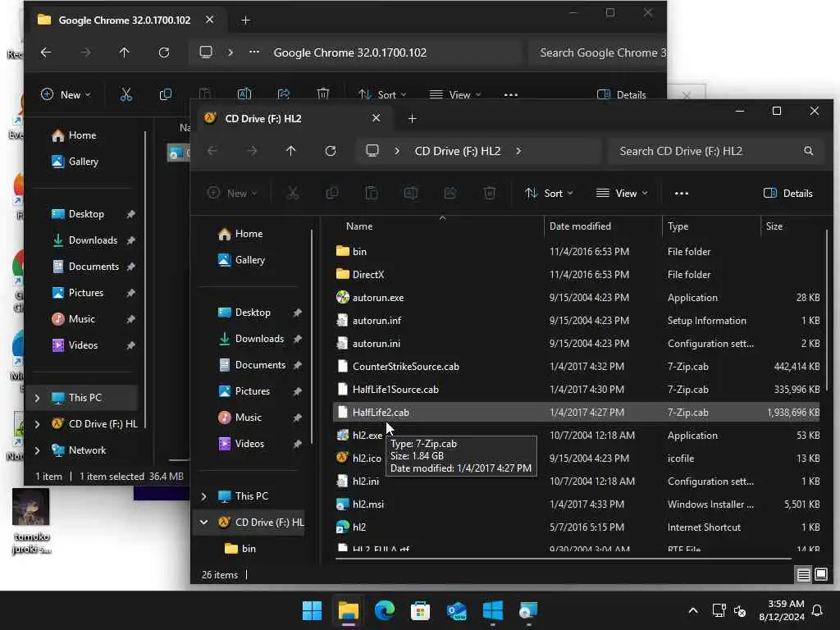Click the vertical scrollbar of file list
Image resolution: width=840 pixels, height=630 pixels.
(x=829, y=311)
